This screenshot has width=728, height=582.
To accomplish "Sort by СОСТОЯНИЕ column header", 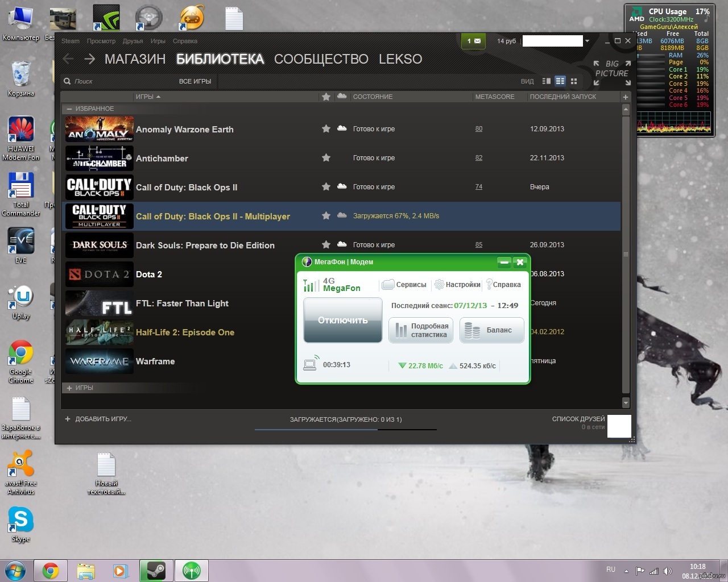I will point(373,97).
